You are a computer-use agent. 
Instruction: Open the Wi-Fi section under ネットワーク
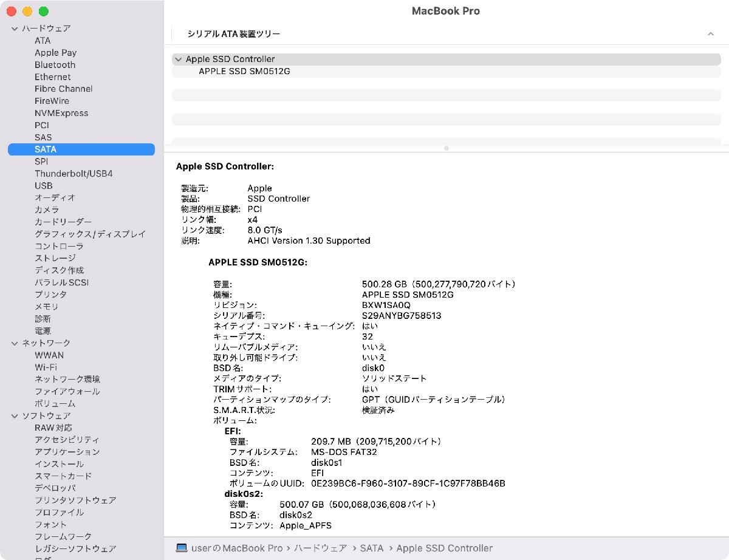47,367
